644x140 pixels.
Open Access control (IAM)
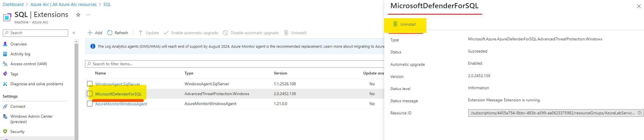point(29,64)
